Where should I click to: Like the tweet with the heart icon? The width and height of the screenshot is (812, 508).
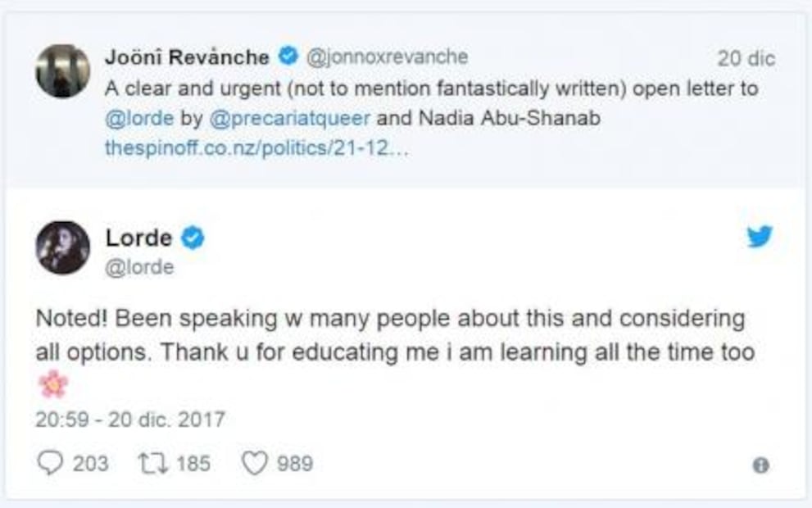point(254,464)
